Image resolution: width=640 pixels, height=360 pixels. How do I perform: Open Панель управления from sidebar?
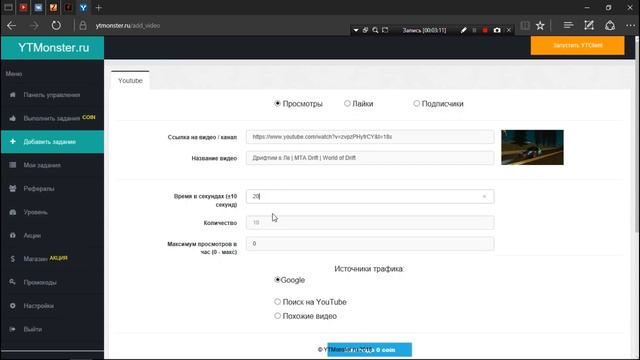[x=52, y=95]
